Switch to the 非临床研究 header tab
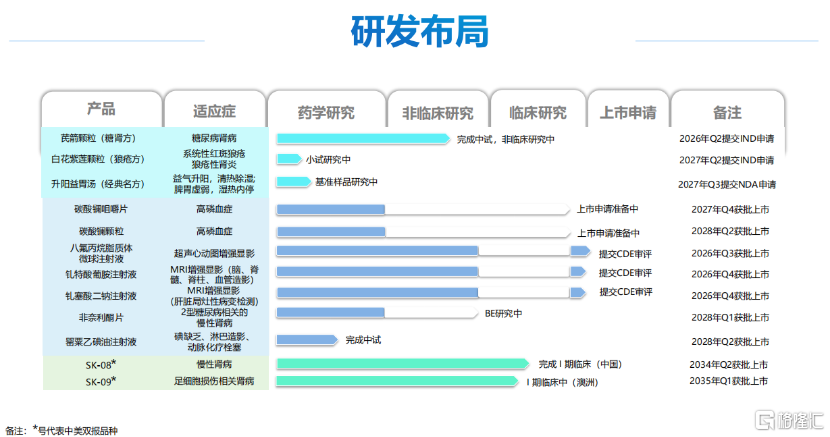 (x=437, y=112)
